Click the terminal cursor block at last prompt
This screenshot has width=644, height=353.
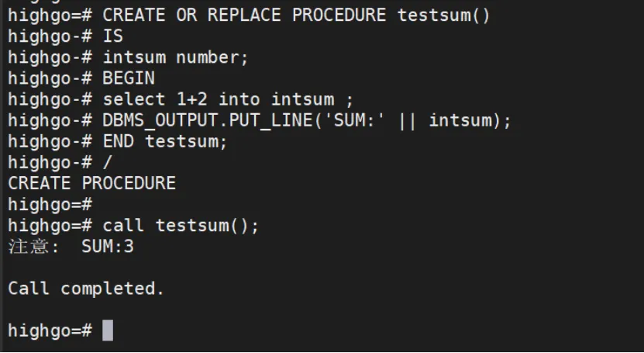(x=108, y=331)
